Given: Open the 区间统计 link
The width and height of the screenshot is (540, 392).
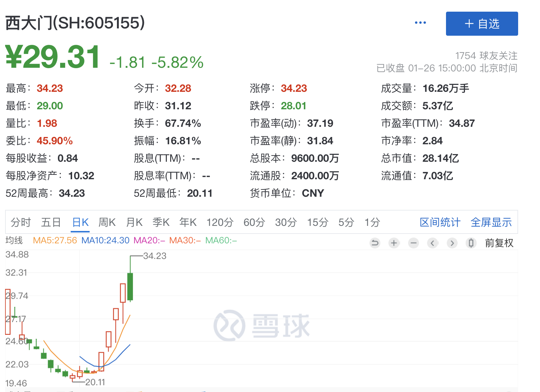Looking at the screenshot, I should click(440, 222).
